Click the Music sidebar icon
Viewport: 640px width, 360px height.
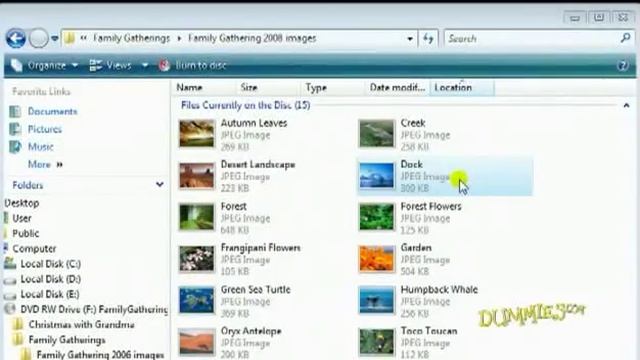coord(15,147)
